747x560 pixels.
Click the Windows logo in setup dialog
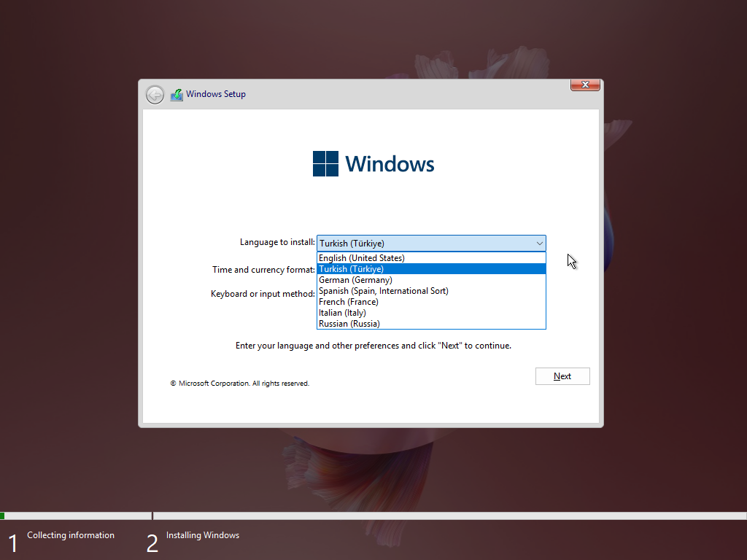tap(373, 164)
